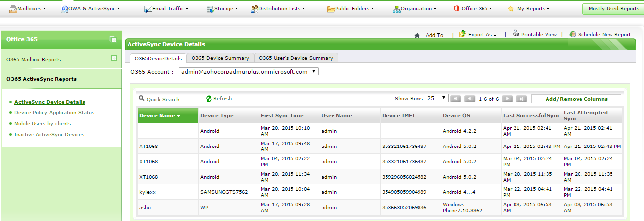Screen dimensions: 644x221
Task: Click Mostly Used Reports button
Action: (x=613, y=9)
